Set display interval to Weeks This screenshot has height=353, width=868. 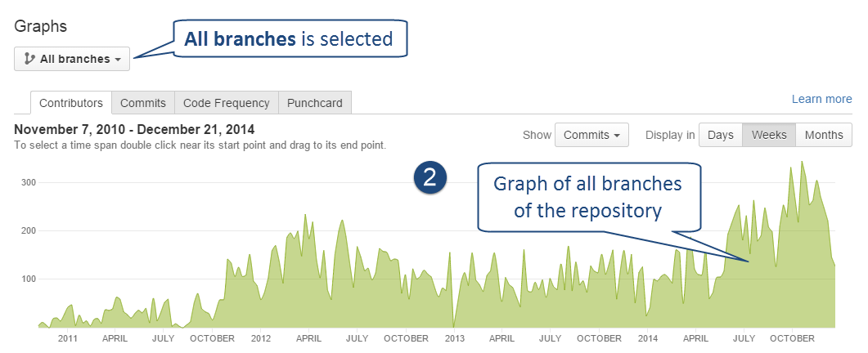[x=769, y=135]
